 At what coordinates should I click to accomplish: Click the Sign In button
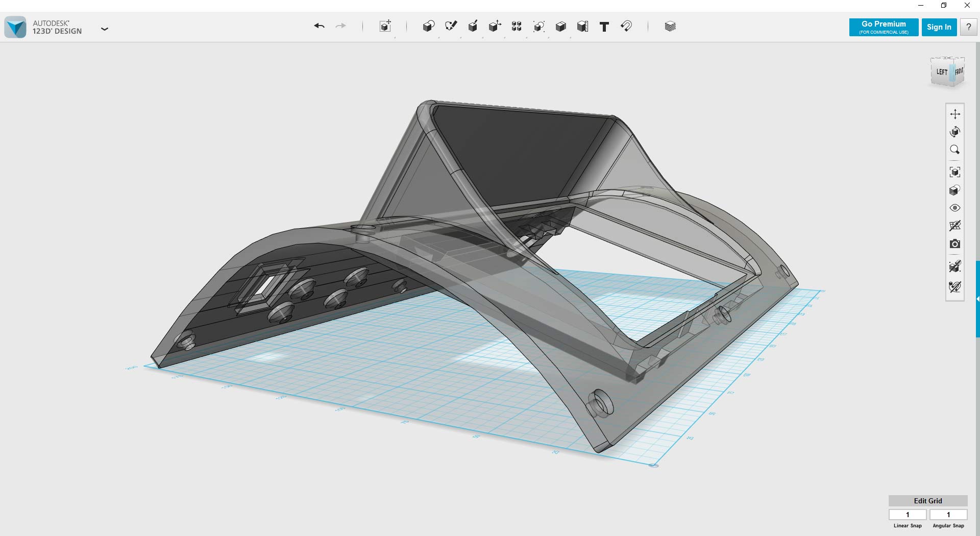(939, 27)
